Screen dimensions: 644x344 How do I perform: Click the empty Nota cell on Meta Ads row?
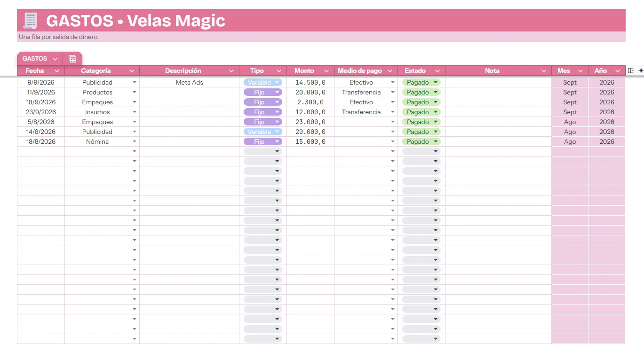498,82
